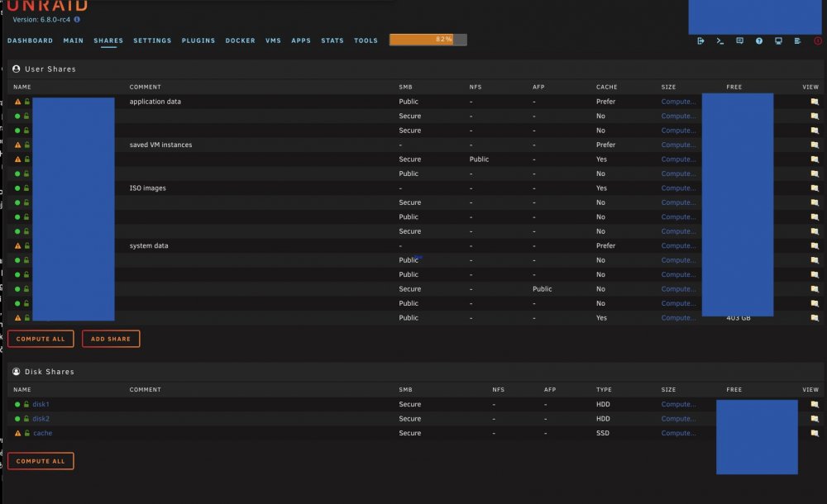
Task: Browse cache using its view icon
Action: (x=815, y=433)
